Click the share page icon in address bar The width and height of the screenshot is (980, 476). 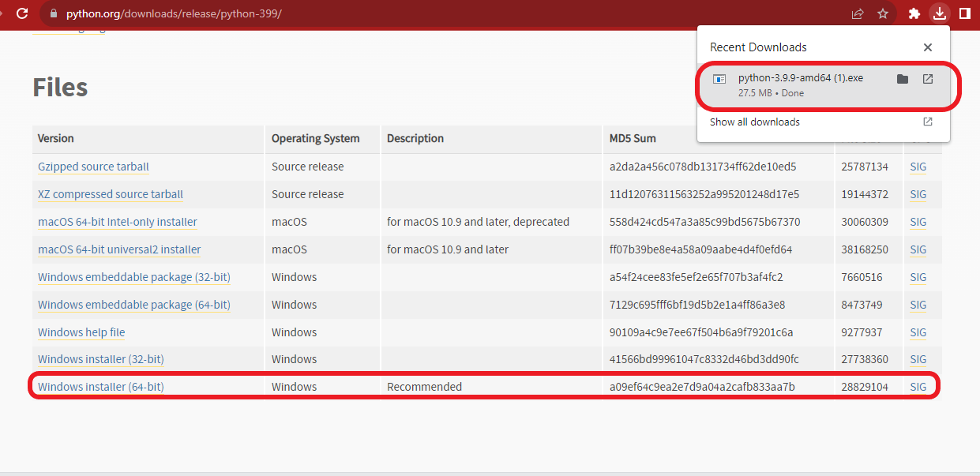[x=858, y=13]
